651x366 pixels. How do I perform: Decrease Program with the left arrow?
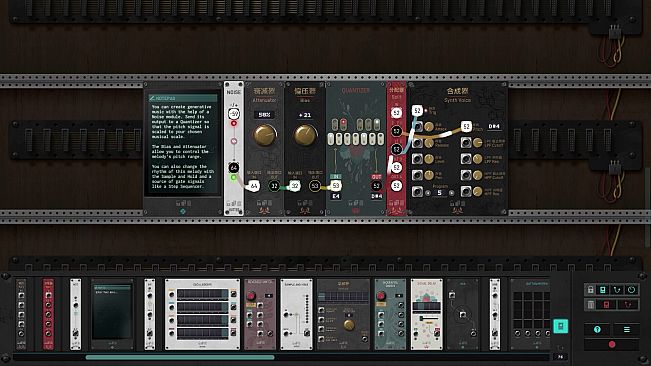pos(428,193)
